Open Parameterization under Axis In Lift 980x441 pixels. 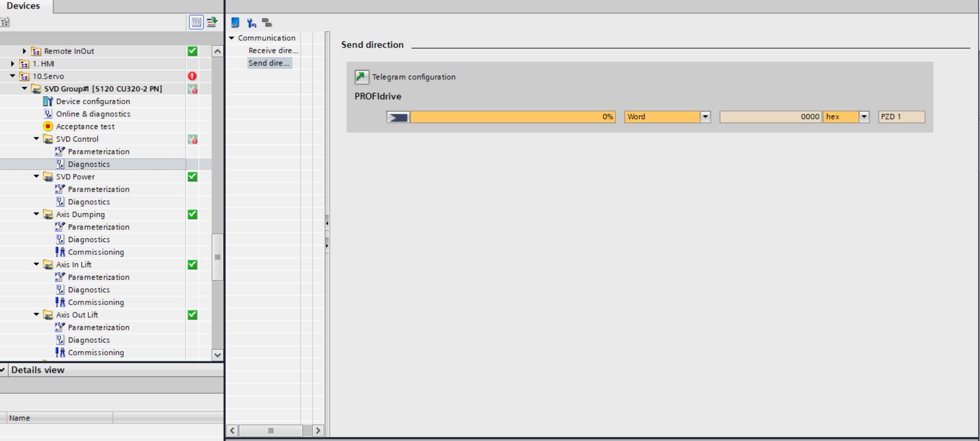98,277
